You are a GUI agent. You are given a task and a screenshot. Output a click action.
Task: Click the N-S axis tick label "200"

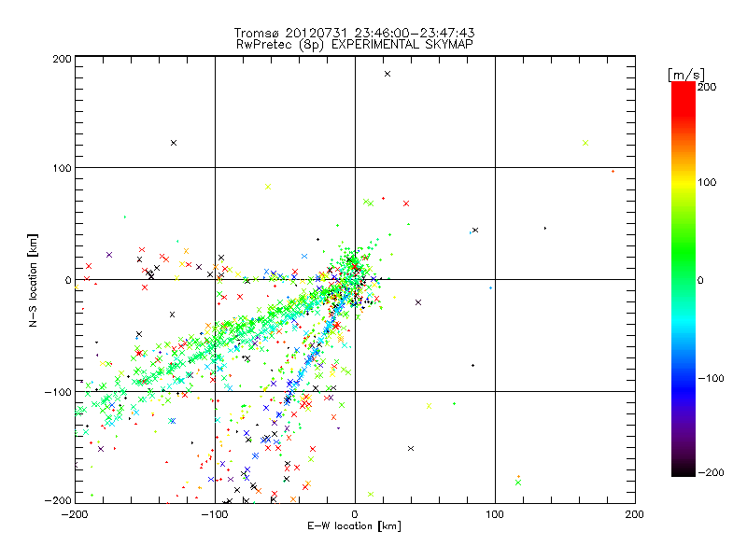(63, 59)
